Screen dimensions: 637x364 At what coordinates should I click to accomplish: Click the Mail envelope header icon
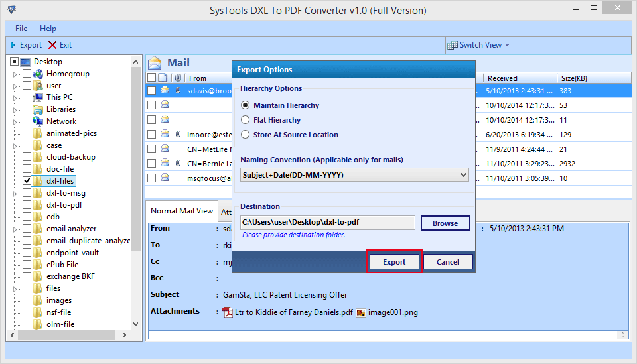[155, 63]
